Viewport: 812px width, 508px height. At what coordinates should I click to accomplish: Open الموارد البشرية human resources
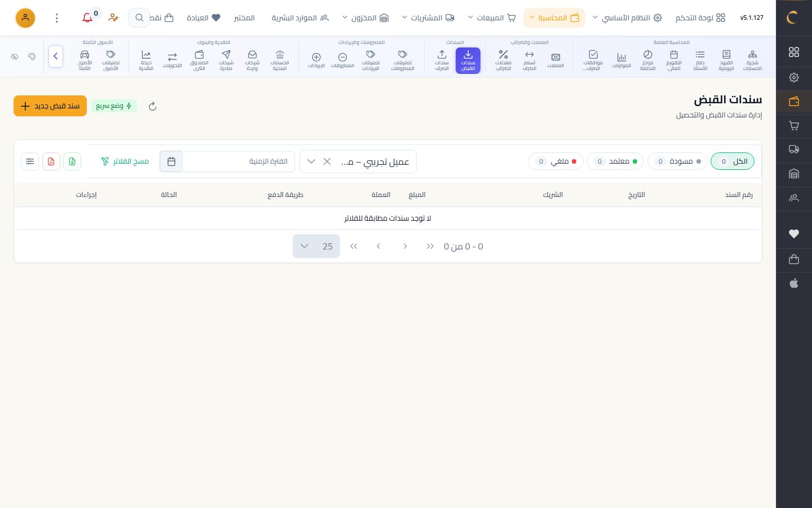tap(300, 18)
